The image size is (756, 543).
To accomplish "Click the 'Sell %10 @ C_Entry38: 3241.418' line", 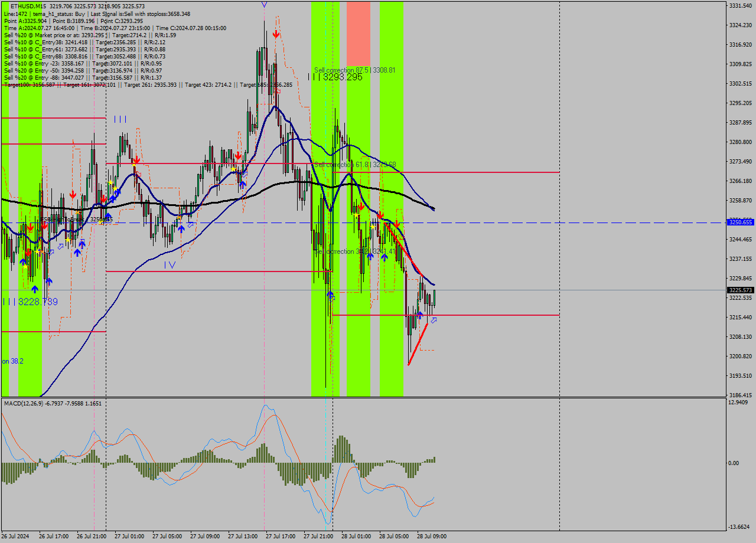I will 84,42.
